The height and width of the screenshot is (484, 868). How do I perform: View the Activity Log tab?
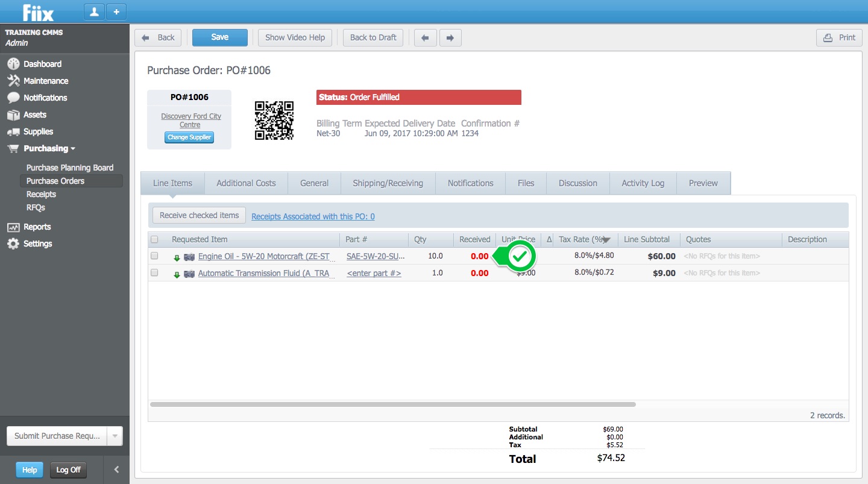(643, 183)
